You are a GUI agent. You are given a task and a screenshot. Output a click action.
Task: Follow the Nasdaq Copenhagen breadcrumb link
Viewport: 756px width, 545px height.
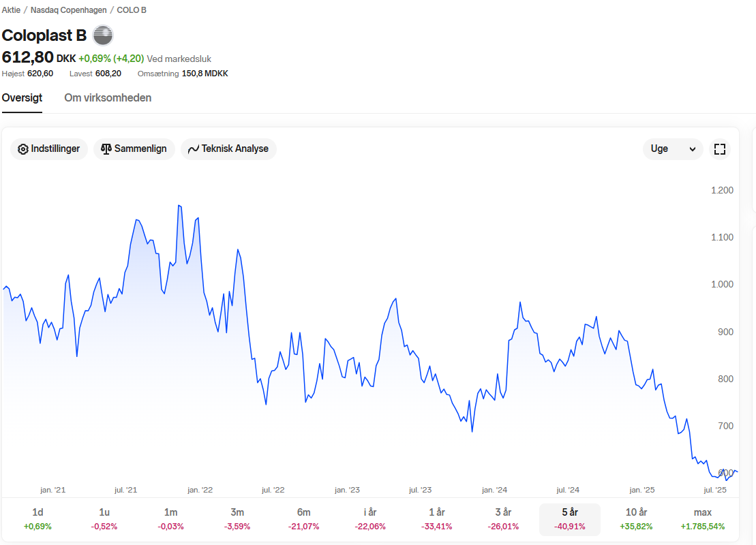pos(68,10)
